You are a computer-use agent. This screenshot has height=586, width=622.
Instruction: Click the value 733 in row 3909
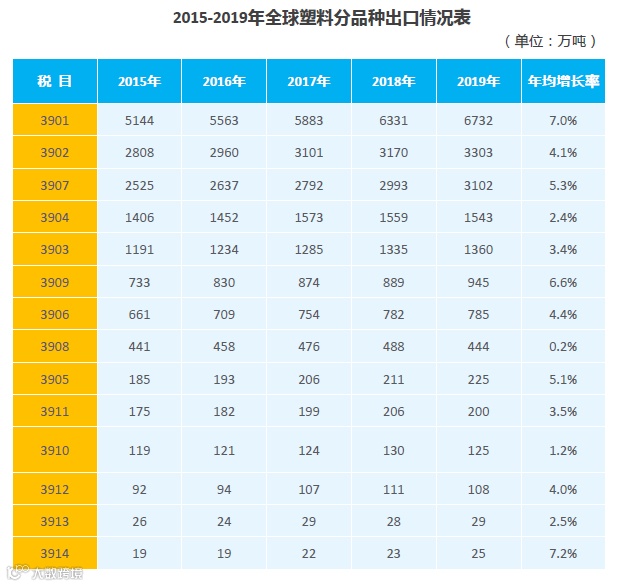[x=140, y=282]
